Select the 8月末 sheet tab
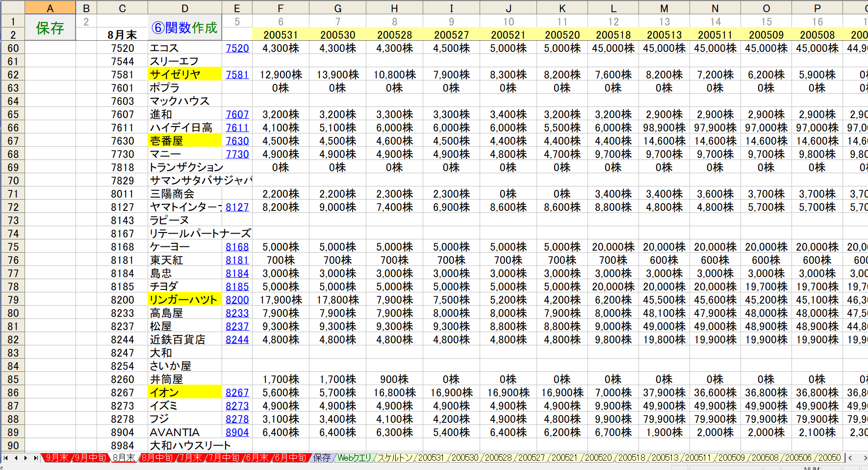868x470 pixels. click(x=124, y=458)
